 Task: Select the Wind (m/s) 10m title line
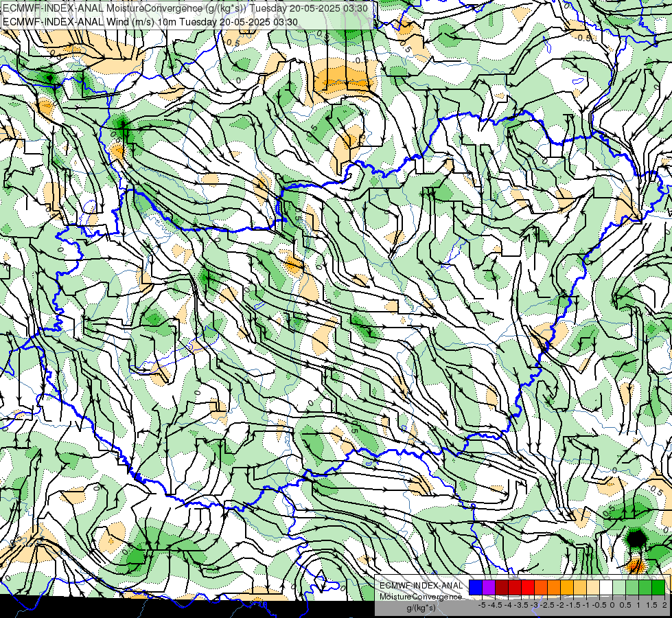150,22
